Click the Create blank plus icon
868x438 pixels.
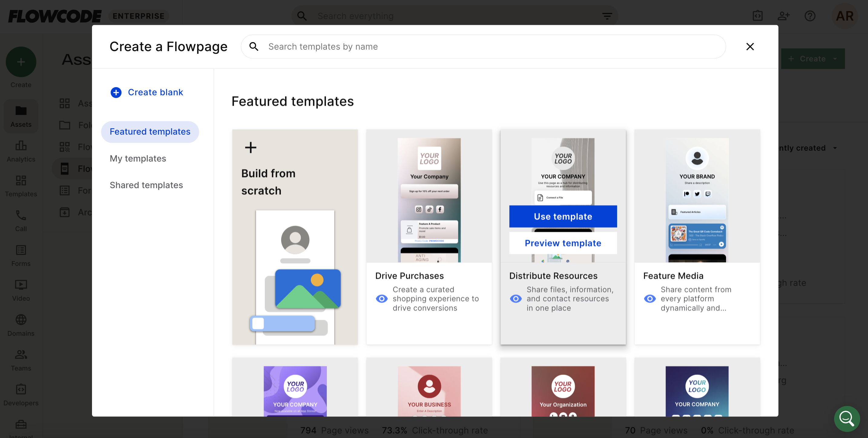pos(116,92)
